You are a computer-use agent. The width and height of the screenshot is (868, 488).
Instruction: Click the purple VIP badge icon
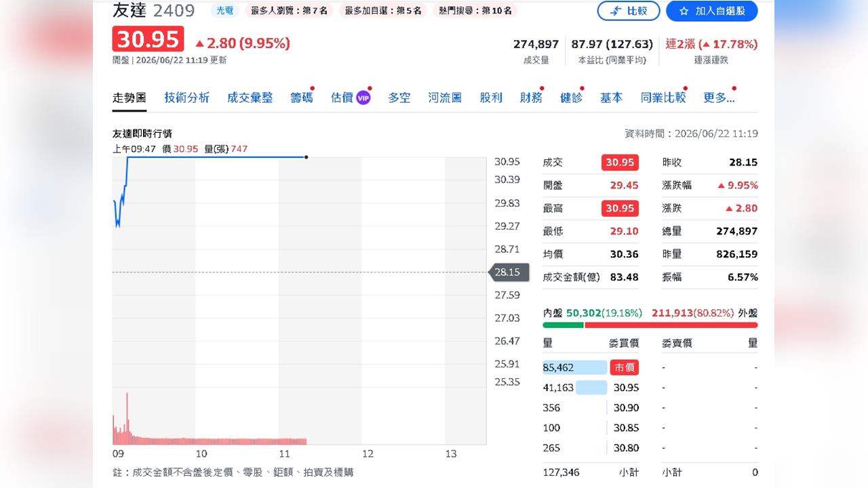363,98
